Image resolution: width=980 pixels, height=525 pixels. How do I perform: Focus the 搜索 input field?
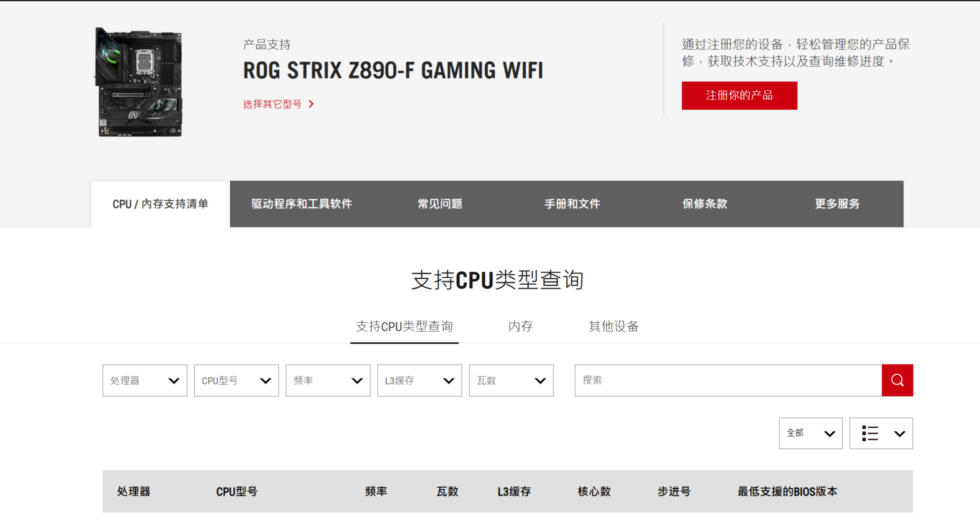tap(728, 380)
